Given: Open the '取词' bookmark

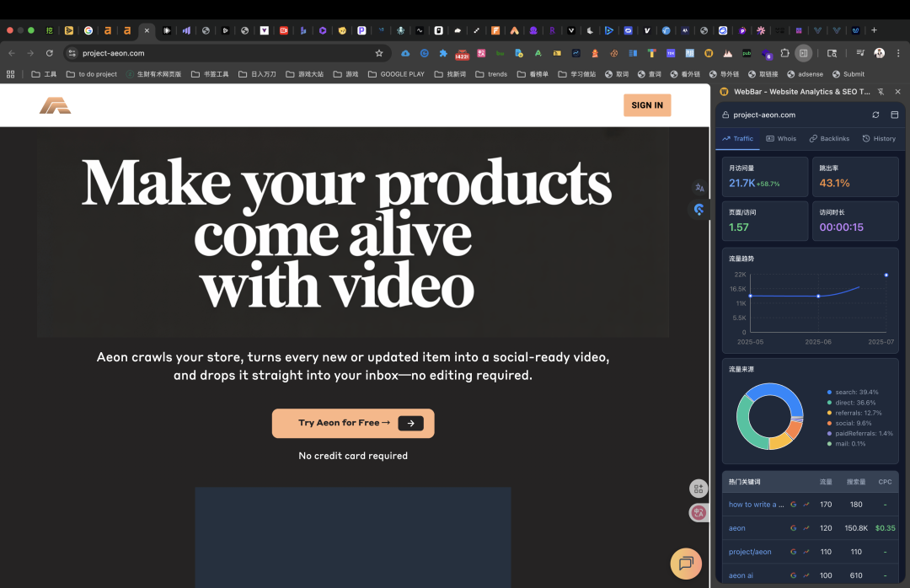Looking at the screenshot, I should (x=617, y=74).
